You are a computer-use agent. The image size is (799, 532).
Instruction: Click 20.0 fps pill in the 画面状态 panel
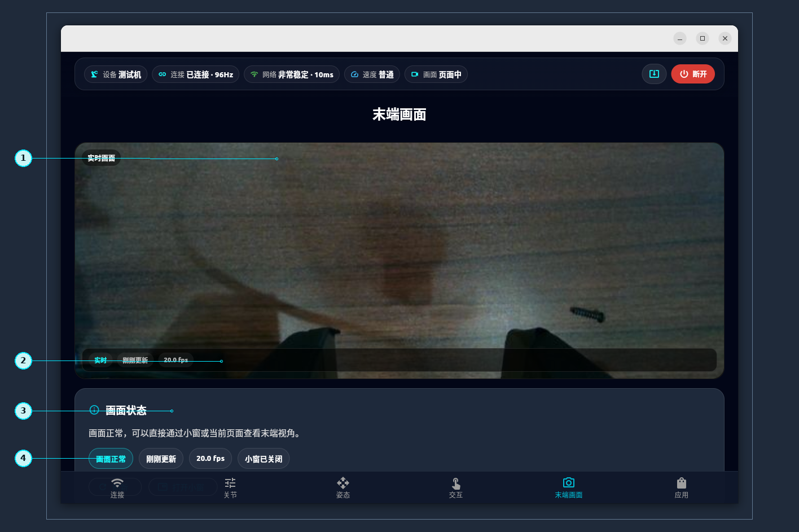[x=210, y=459]
